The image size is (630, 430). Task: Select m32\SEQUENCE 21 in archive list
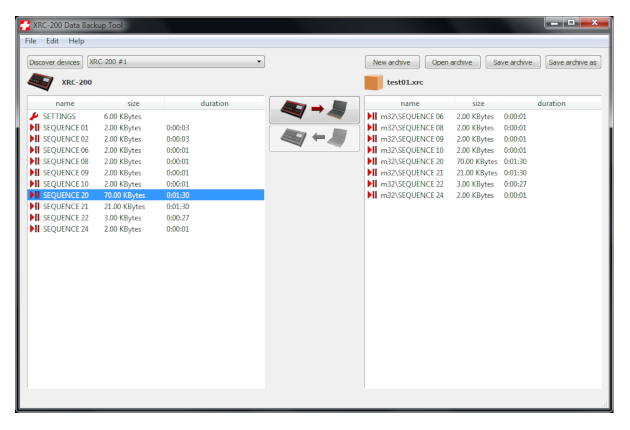coord(410,173)
